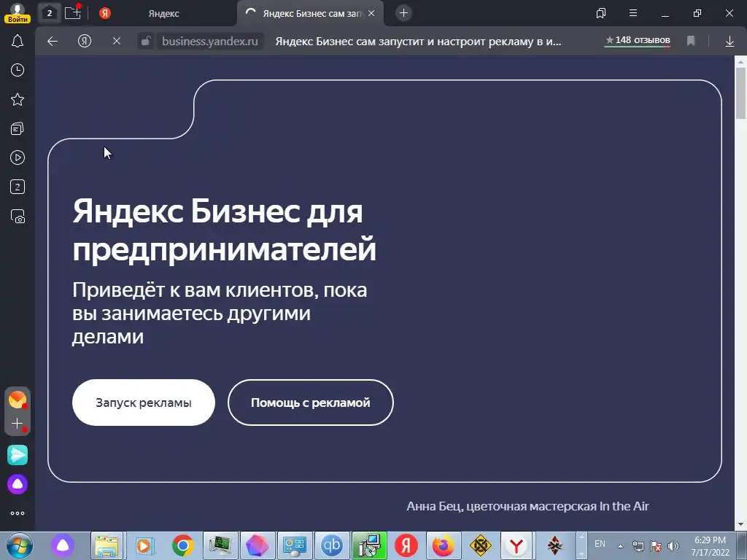Click the business.yandex.ru address field
The width and height of the screenshot is (747, 560).
click(210, 42)
